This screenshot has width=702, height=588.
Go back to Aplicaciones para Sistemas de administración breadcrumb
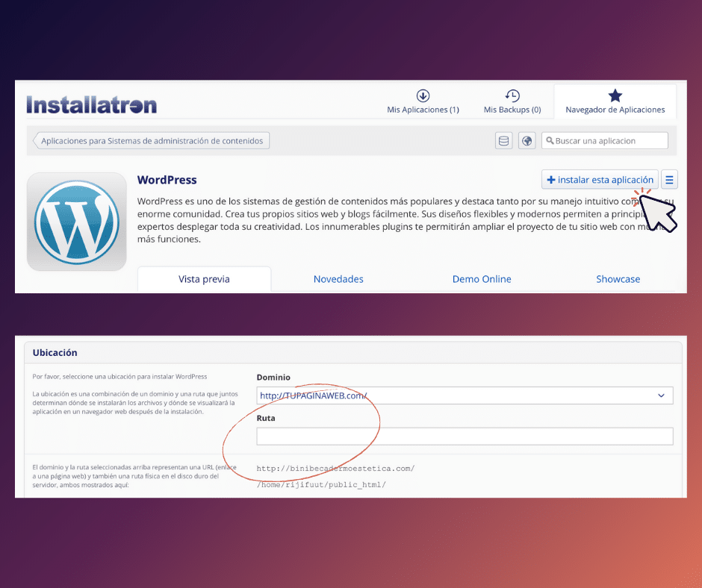coord(152,140)
